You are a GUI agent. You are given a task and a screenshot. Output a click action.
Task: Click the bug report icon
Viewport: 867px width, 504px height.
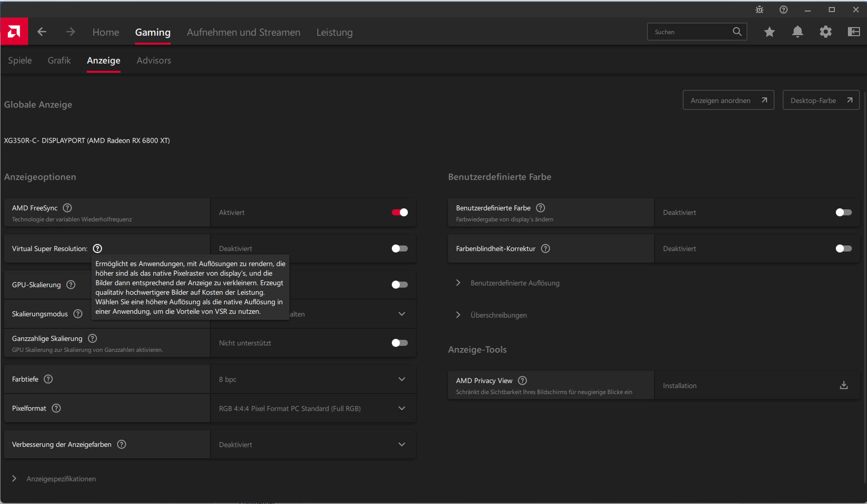coord(759,10)
